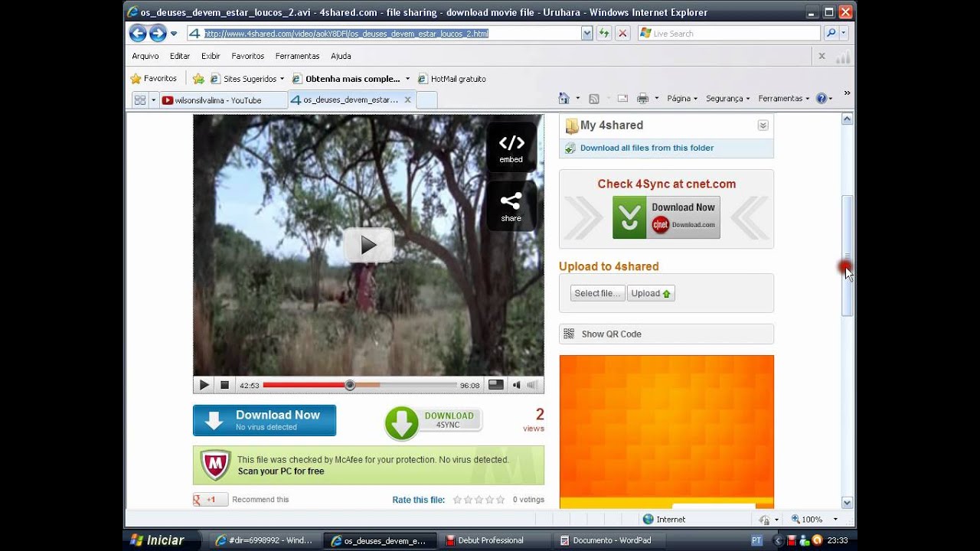Viewport: 980px width, 551px height.
Task: Click the Google +1 recommend button
Action: [x=211, y=500]
